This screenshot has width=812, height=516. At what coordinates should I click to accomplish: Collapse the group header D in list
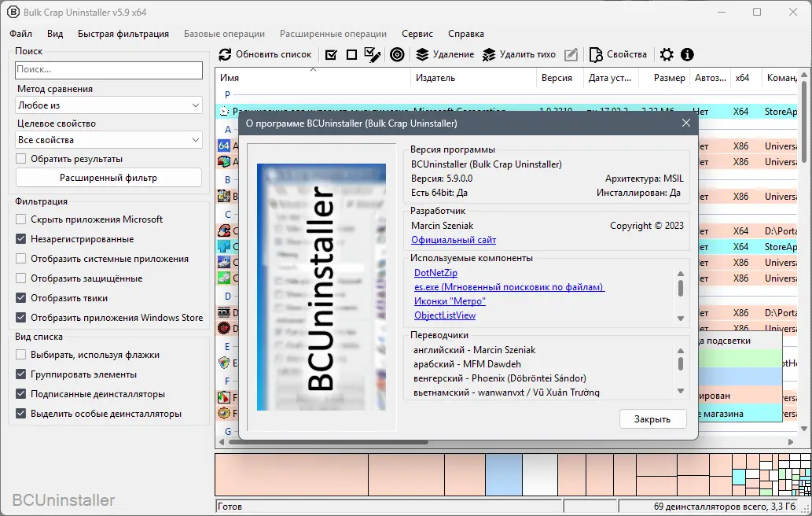point(227,297)
